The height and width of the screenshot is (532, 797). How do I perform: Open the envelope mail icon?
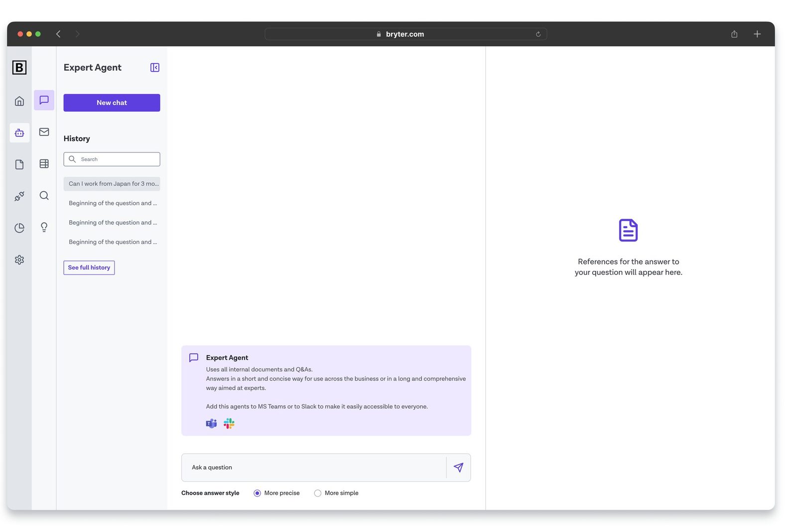[x=44, y=132]
